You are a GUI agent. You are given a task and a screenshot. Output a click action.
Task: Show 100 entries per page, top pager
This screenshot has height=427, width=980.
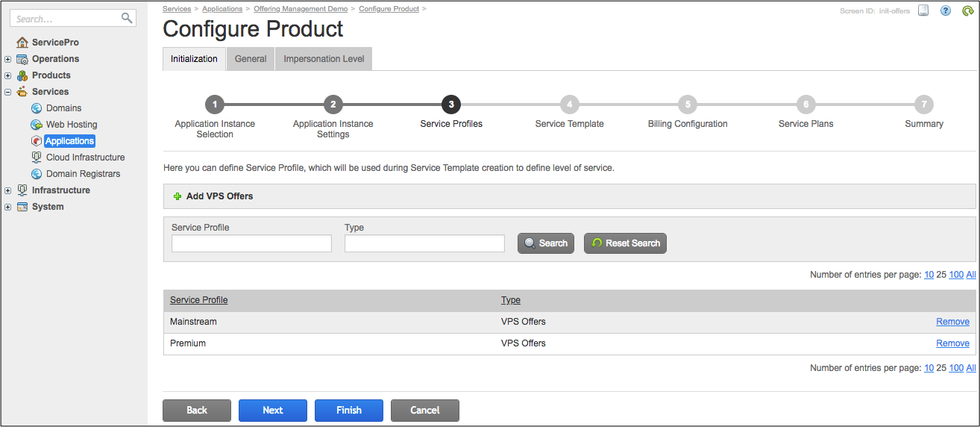(x=956, y=275)
